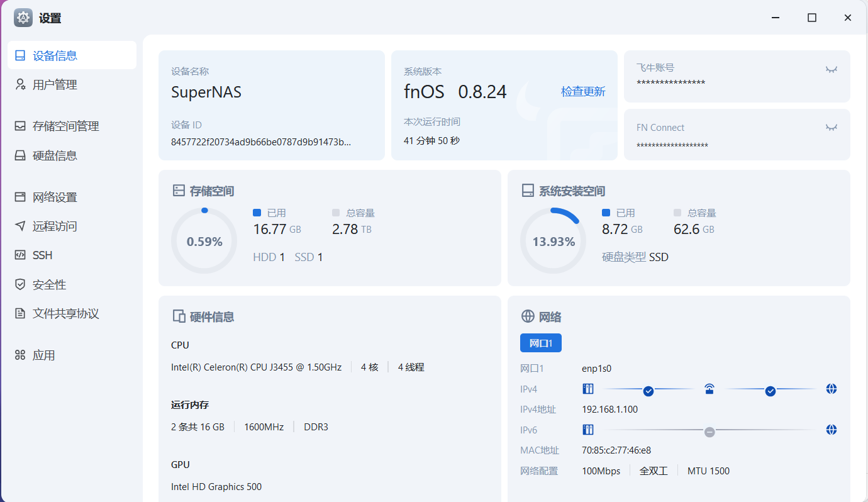Screen dimensions: 868x502
Task: Click interface name enp1s0
Action: [x=597, y=369]
